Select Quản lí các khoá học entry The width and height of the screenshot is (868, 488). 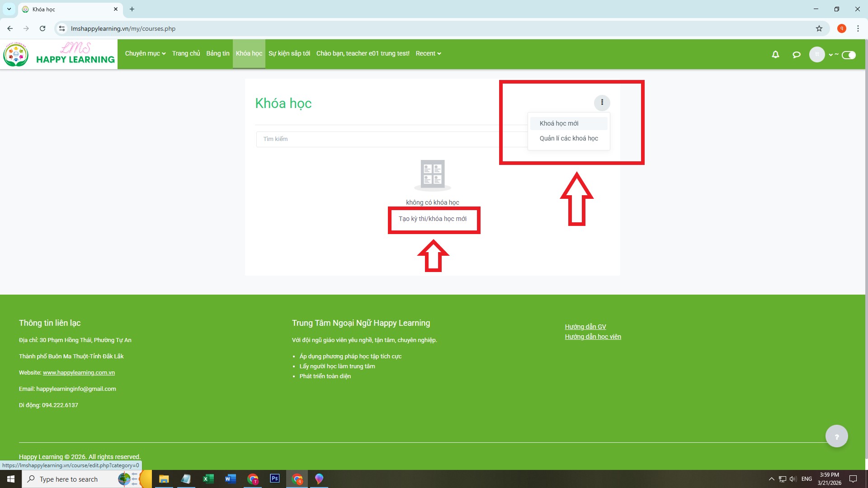pos(569,138)
